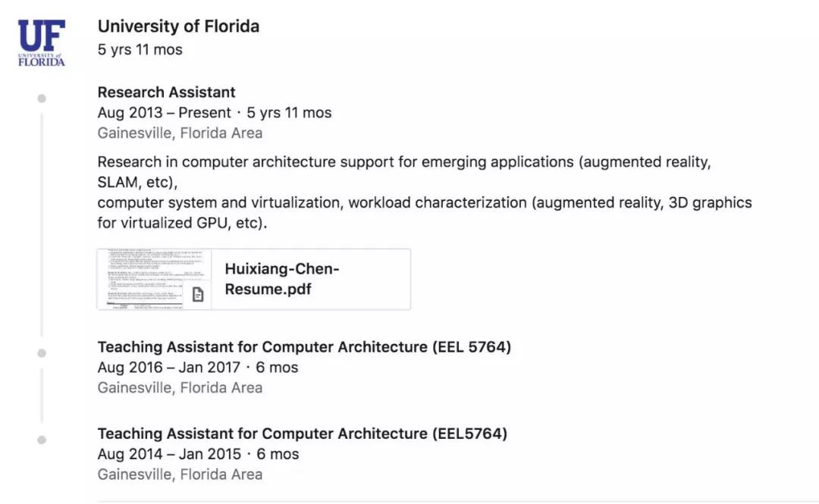819x504 pixels.
Task: Click the University of Florida logo
Action: coord(42,42)
